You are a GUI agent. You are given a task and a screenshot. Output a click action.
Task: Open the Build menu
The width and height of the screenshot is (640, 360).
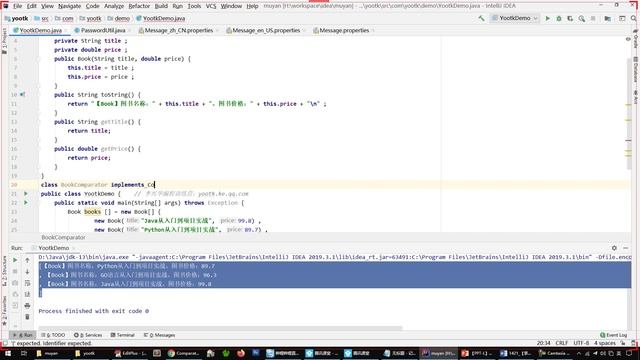click(161, 6)
